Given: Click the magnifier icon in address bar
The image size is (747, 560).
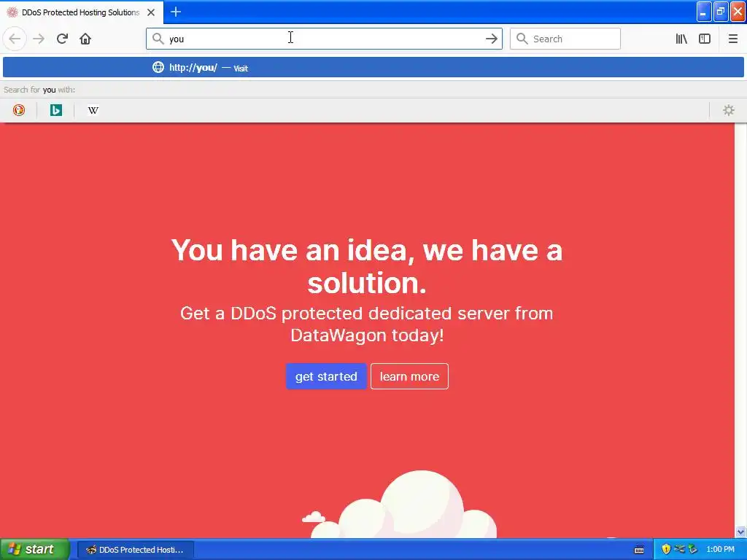Looking at the screenshot, I should click(158, 39).
